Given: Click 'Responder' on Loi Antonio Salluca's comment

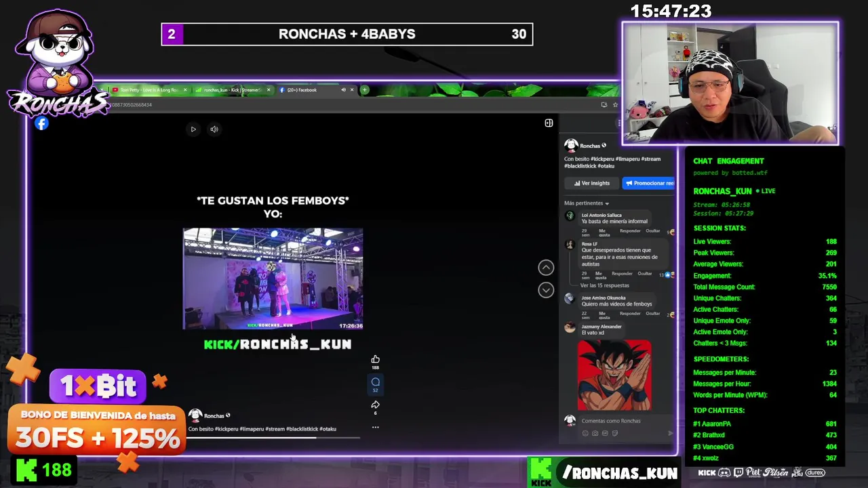Looking at the screenshot, I should [x=630, y=231].
